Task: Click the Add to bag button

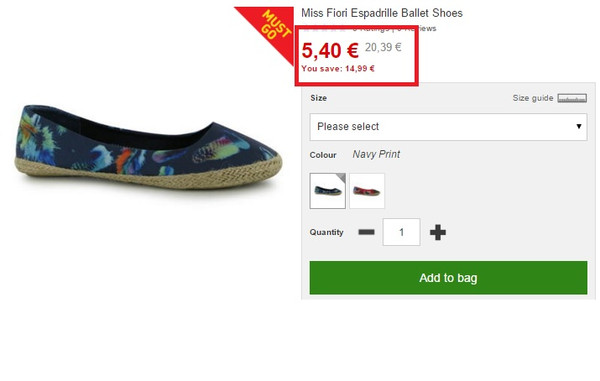Action: (448, 278)
